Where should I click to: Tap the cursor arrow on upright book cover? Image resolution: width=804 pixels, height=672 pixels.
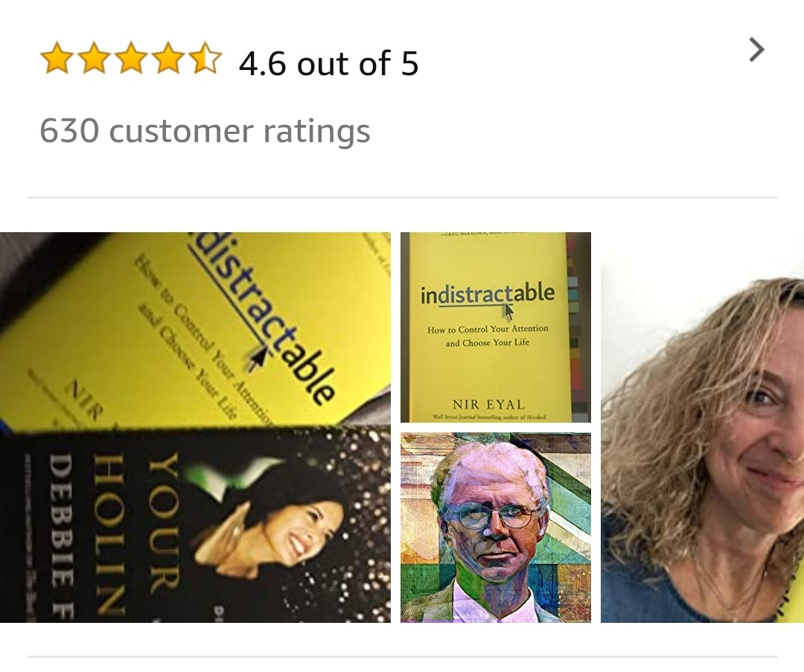(x=508, y=310)
